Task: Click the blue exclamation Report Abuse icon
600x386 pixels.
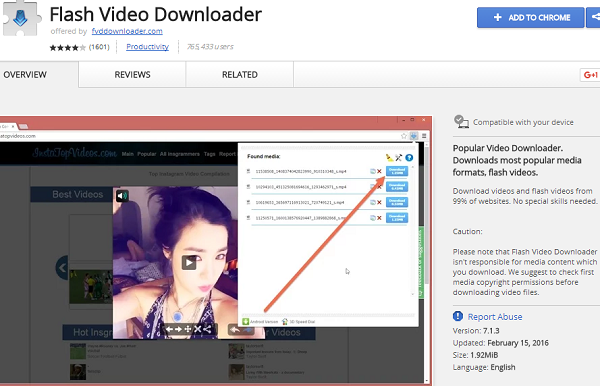Action: (458, 316)
